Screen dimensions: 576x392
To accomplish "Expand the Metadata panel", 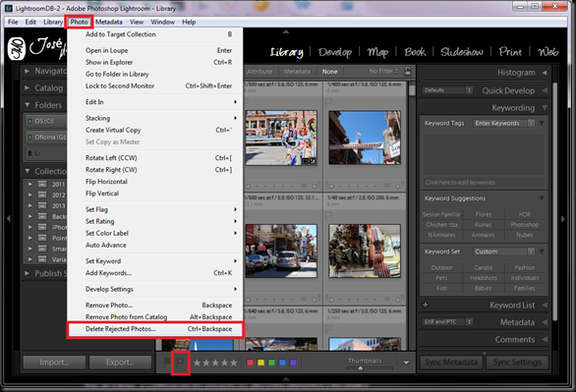I will [x=545, y=322].
